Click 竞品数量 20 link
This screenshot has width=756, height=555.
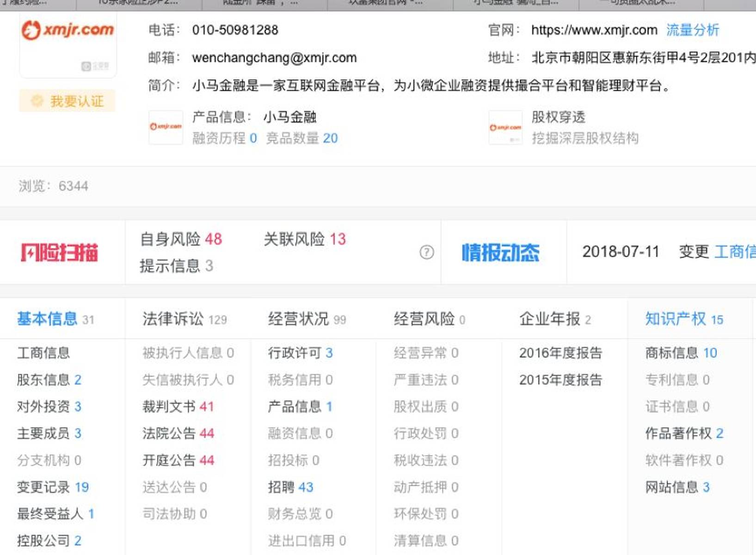click(301, 138)
